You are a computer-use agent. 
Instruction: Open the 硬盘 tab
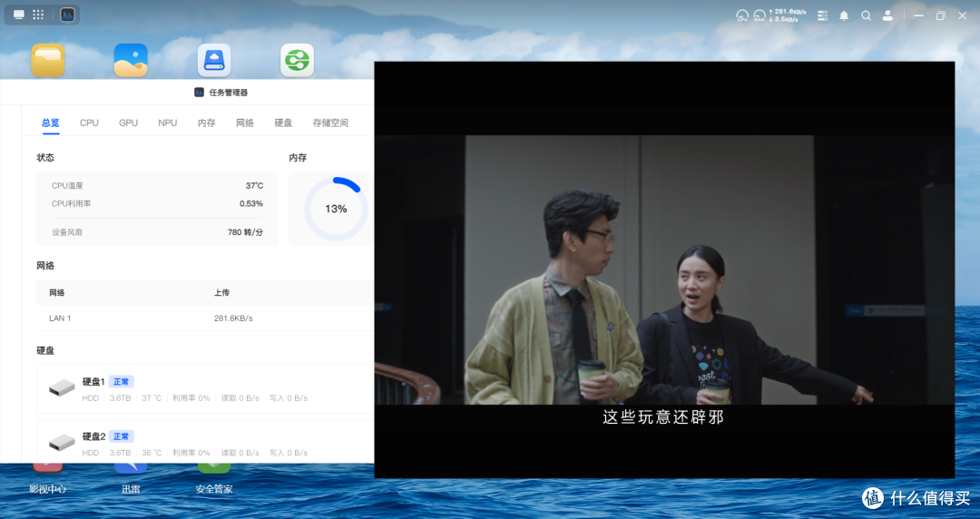coord(283,122)
